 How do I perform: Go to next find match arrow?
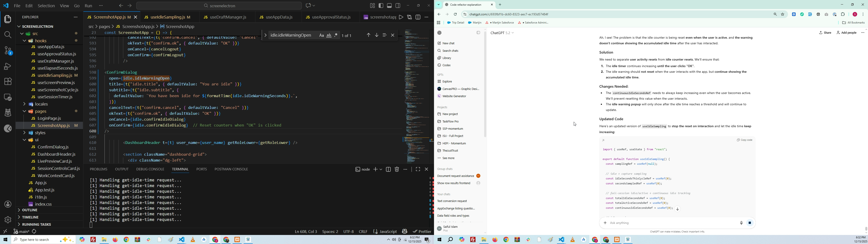377,35
